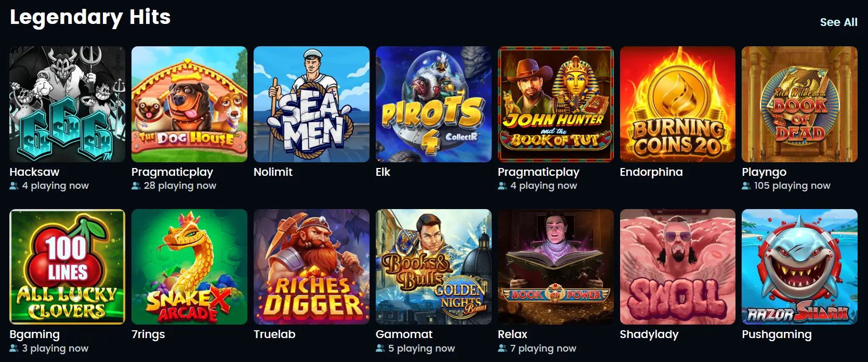Click the Playngo provider label

[x=764, y=172]
